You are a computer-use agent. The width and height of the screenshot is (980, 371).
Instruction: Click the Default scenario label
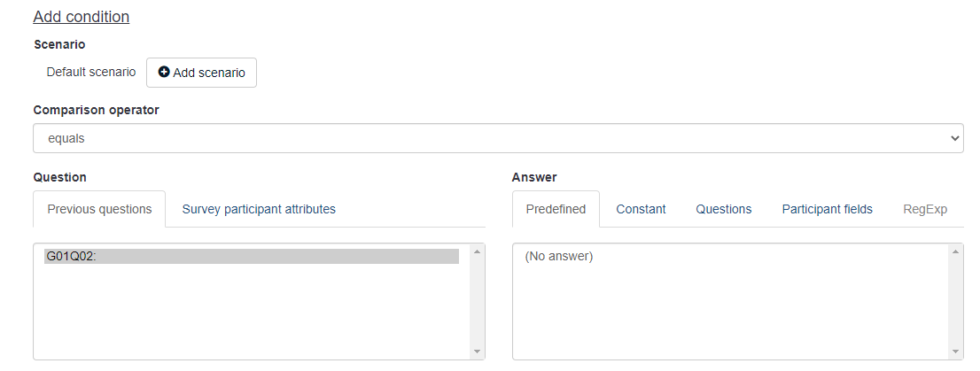91,72
